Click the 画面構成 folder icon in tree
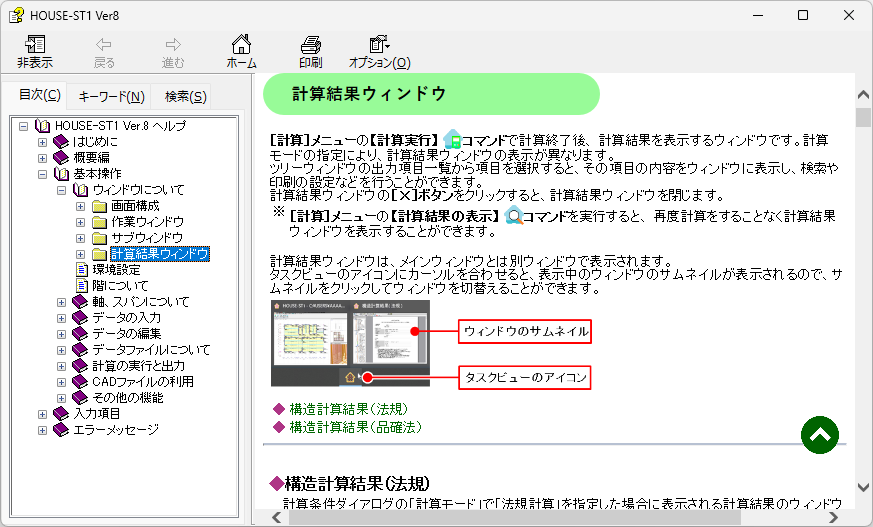873x527 pixels. pyautogui.click(x=99, y=206)
